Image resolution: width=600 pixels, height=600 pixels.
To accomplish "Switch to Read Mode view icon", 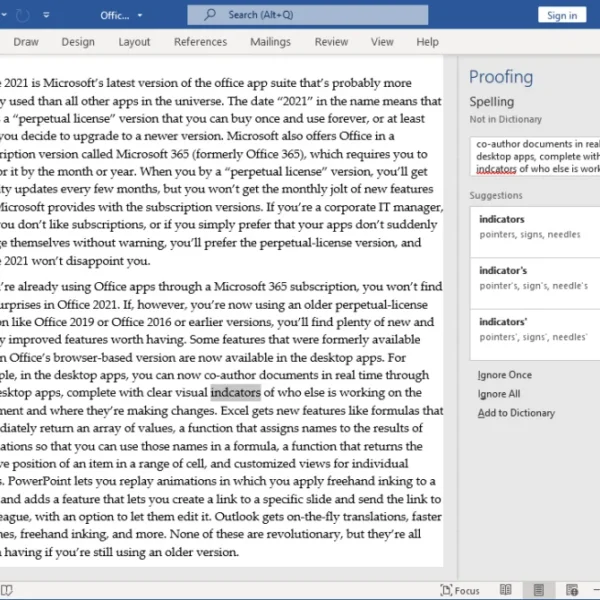I will 505,590.
